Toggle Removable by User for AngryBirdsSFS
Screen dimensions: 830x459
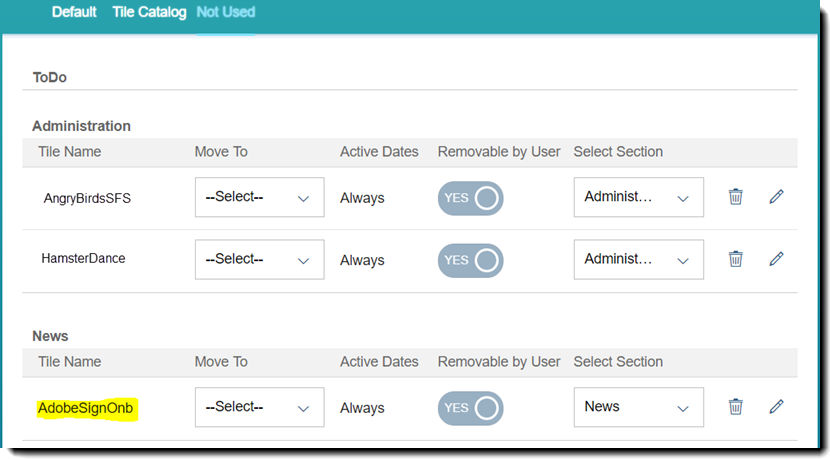(470, 198)
